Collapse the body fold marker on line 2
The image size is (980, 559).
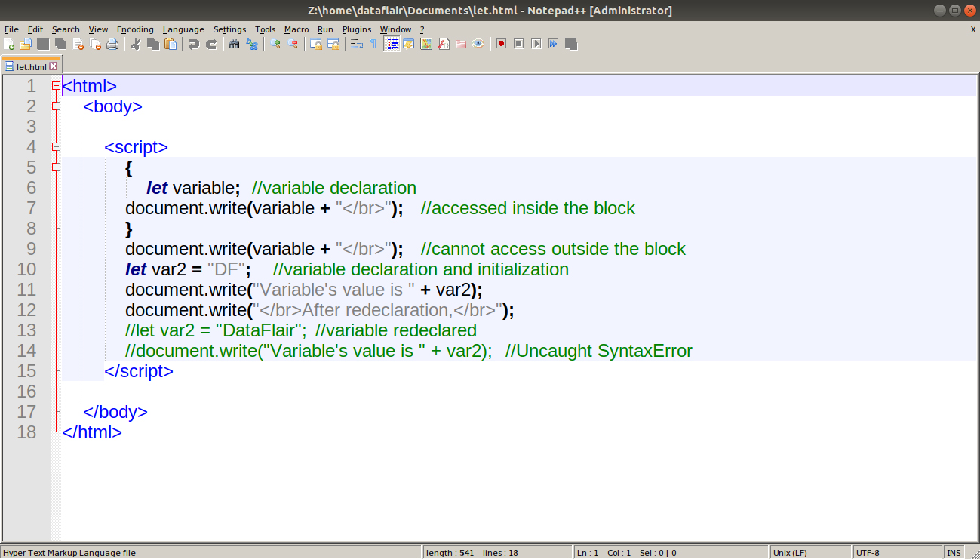pos(56,106)
